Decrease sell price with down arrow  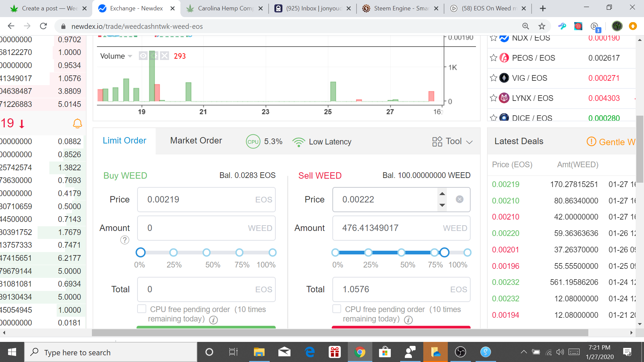[x=442, y=205]
